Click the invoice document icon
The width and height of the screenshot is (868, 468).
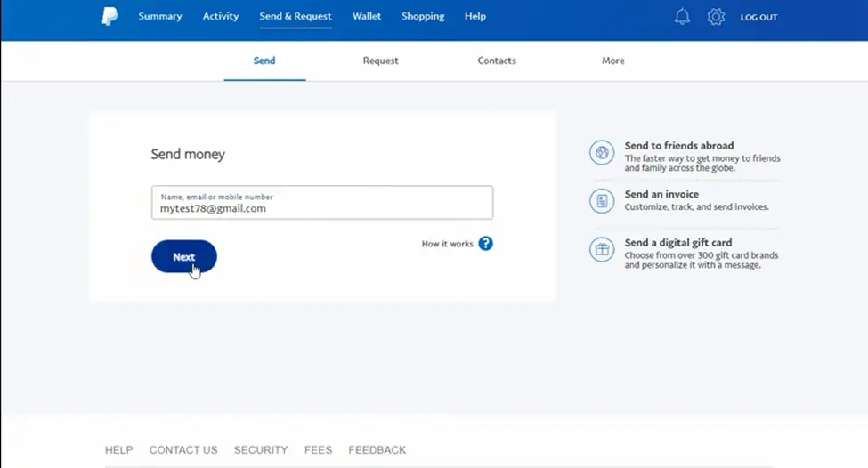click(602, 201)
